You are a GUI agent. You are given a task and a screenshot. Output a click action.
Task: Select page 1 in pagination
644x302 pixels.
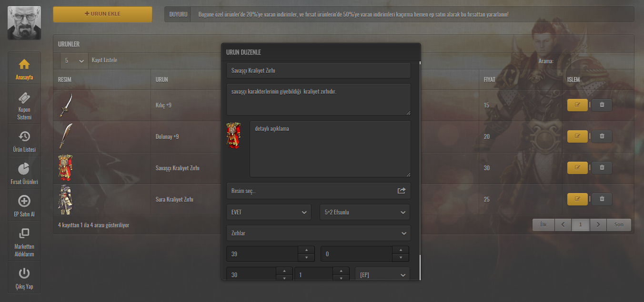[580, 224]
